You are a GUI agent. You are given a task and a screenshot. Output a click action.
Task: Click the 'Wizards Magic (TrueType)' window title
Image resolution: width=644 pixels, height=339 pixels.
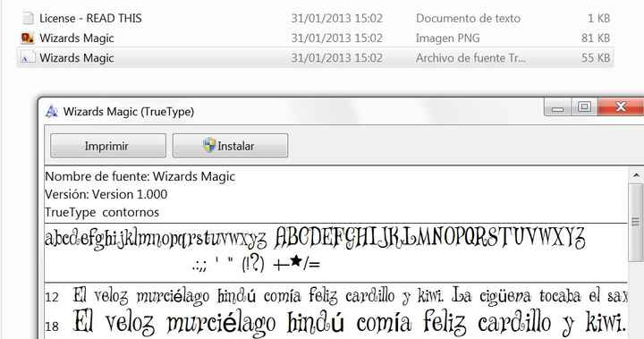click(x=129, y=111)
